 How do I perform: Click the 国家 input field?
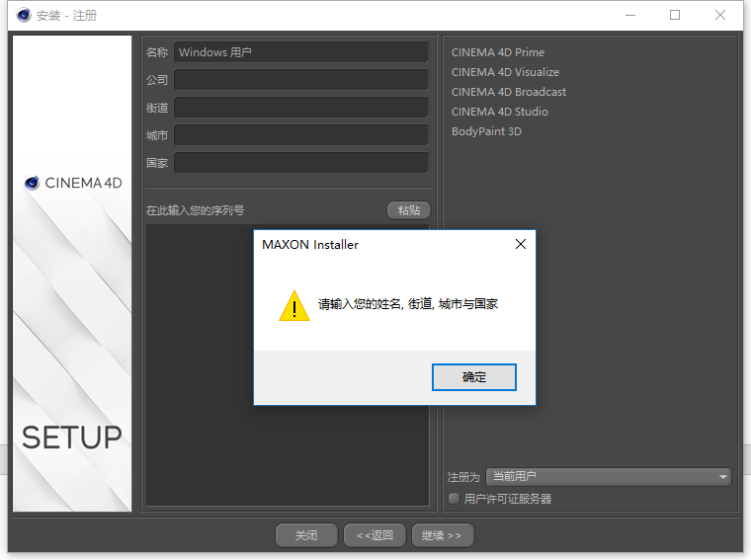click(300, 163)
